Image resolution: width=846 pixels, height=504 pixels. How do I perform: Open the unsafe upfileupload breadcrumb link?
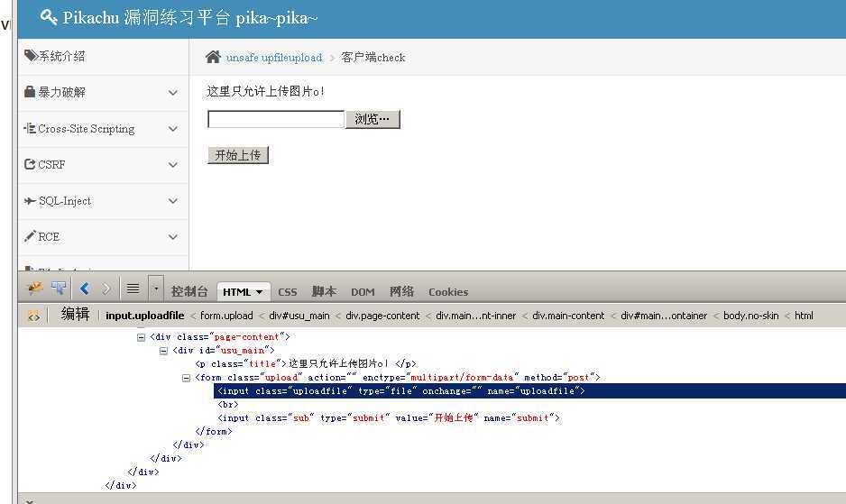click(274, 58)
